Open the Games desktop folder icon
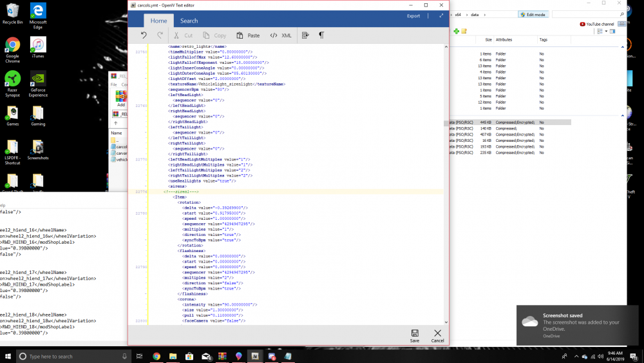 12,116
